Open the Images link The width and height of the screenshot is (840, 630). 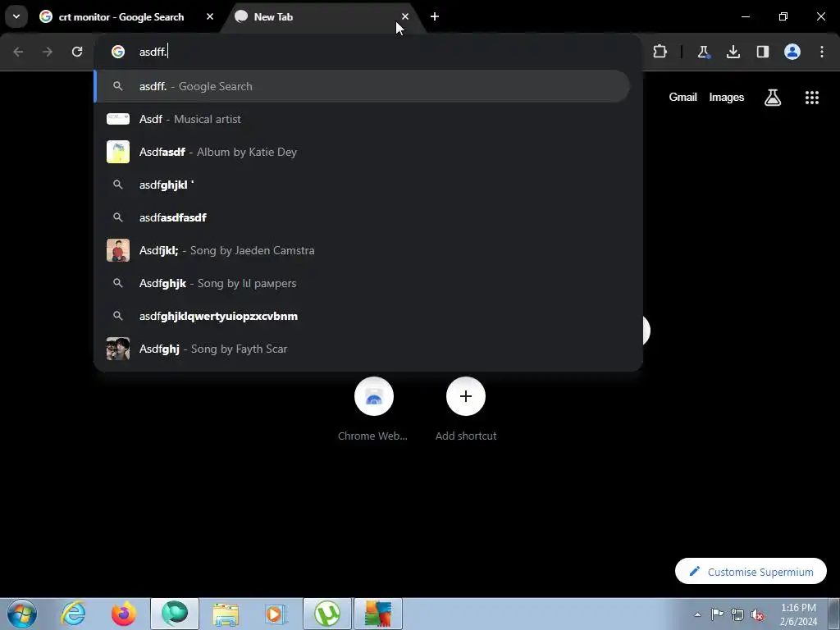(727, 98)
